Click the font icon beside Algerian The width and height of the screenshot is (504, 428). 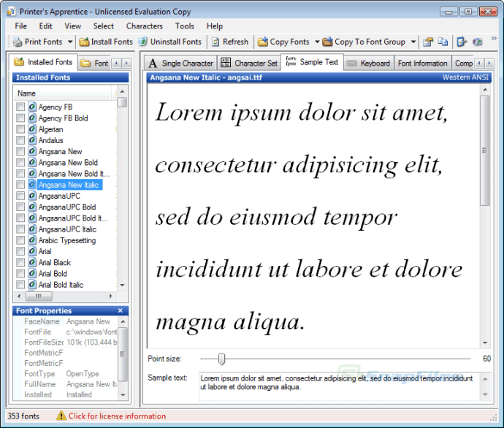click(x=32, y=129)
